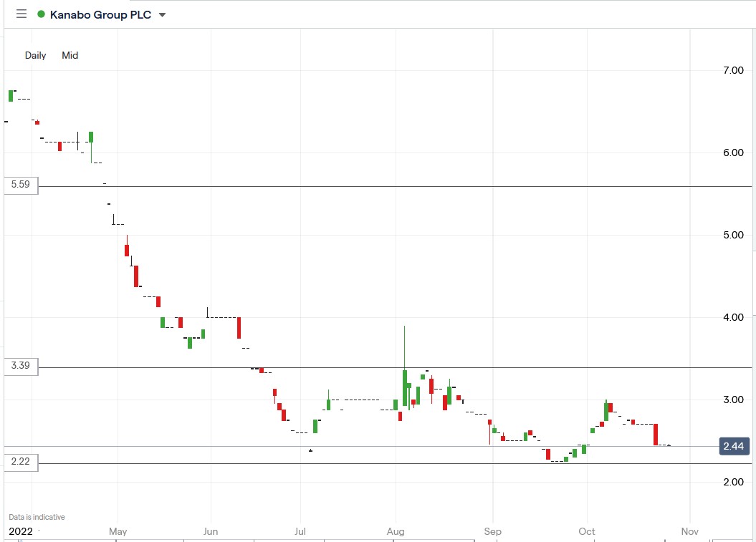Expand the Daily interval selector
This screenshot has width=756, height=542.
click(34, 55)
